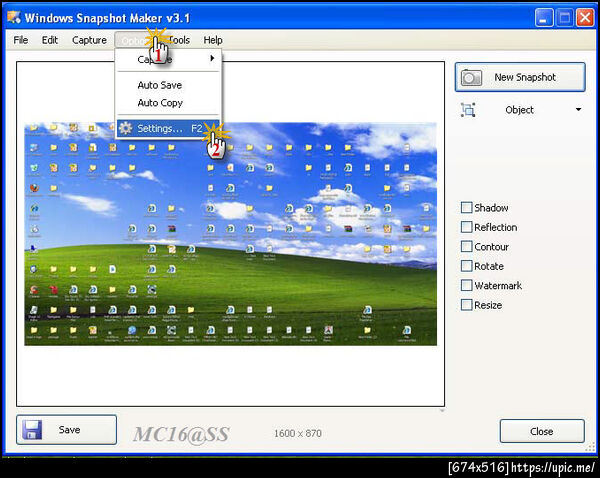Open the Tools menu
This screenshot has width=600, height=478.
tap(179, 40)
